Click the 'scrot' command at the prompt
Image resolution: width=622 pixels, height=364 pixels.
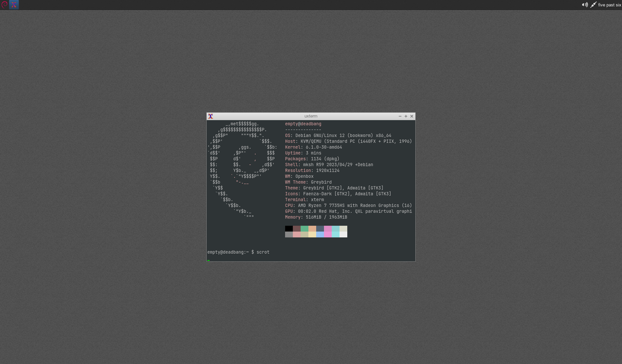click(263, 252)
